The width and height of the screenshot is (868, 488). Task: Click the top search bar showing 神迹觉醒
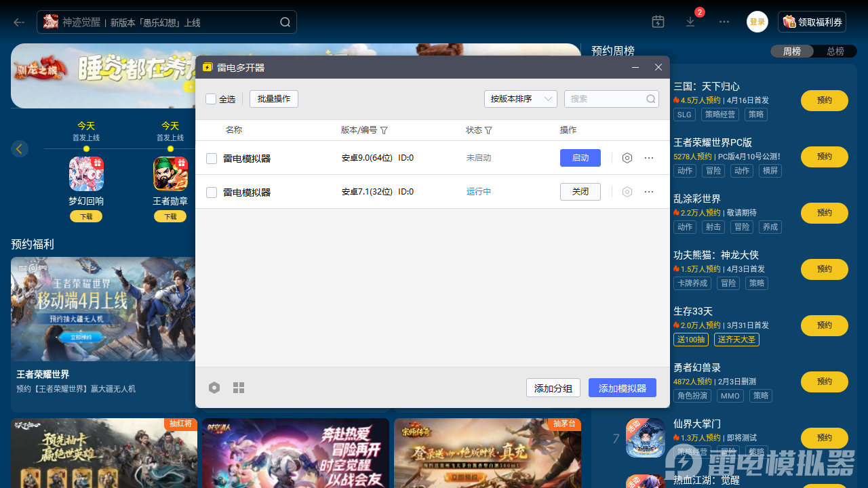[167, 22]
